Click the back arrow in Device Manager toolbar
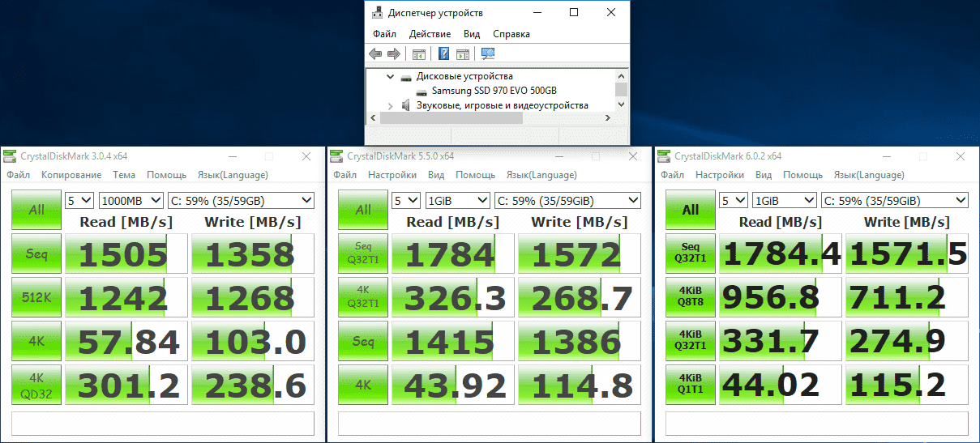The width and height of the screenshot is (980, 443). coord(374,54)
